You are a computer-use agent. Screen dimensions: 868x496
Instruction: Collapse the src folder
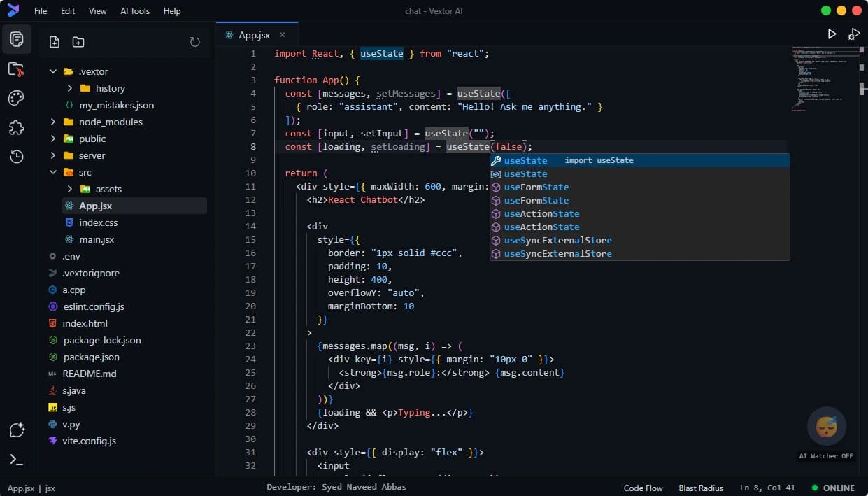click(x=53, y=172)
